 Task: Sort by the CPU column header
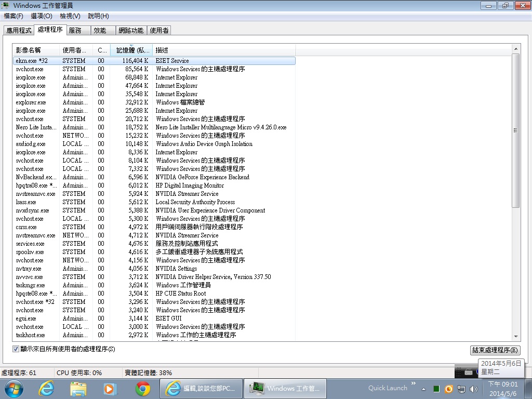tap(102, 50)
